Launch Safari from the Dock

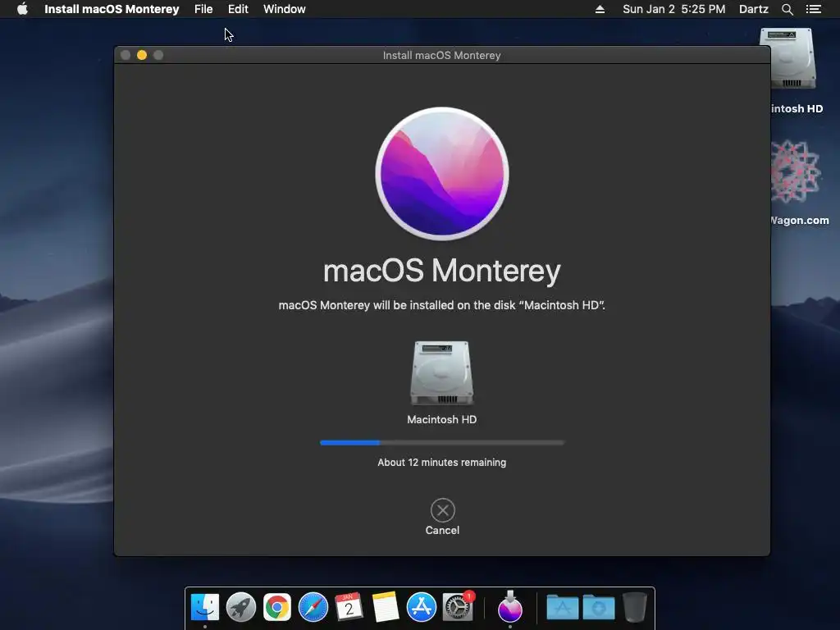[x=313, y=608]
